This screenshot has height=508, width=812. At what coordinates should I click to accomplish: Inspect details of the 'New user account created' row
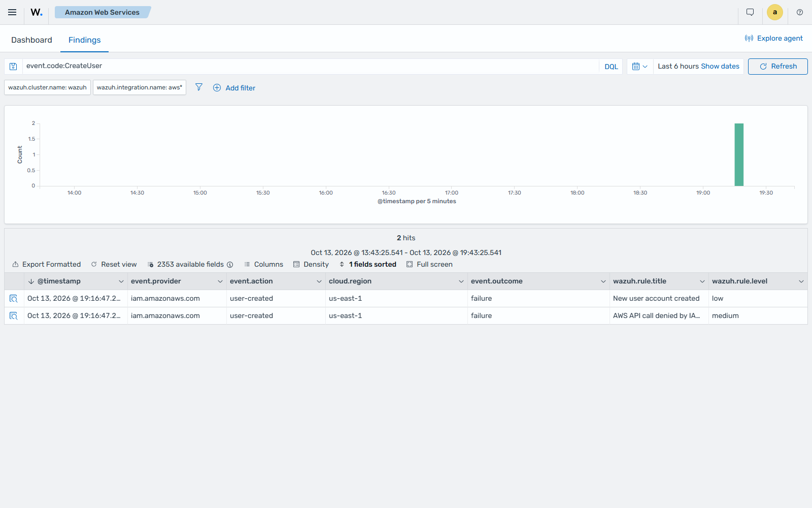(x=14, y=299)
